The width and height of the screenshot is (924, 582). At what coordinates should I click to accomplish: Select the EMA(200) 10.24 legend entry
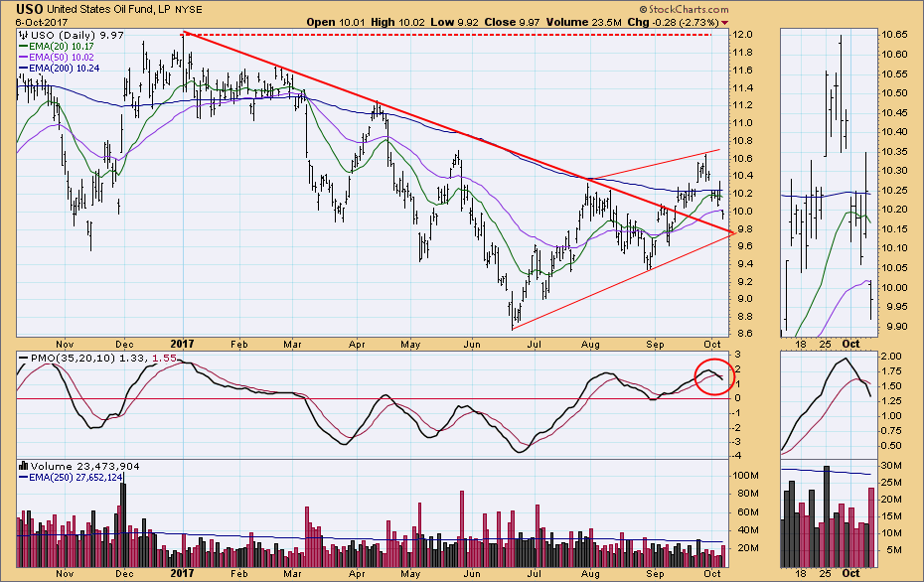coord(59,69)
